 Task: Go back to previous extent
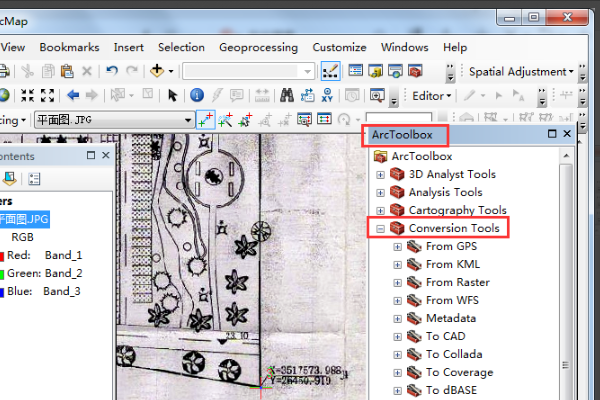click(x=73, y=95)
